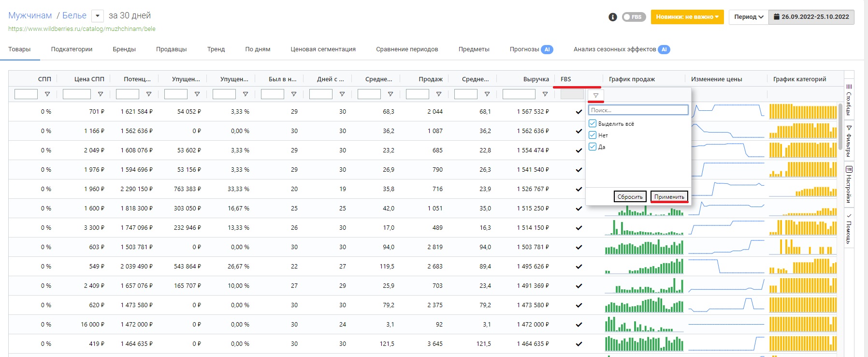Click the filter funnel under Выручка column
868x357 pixels.
pyautogui.click(x=545, y=94)
